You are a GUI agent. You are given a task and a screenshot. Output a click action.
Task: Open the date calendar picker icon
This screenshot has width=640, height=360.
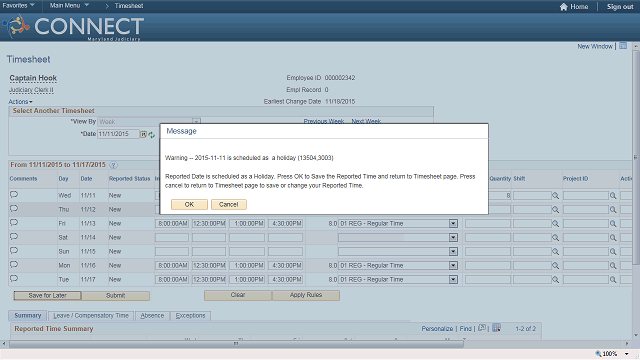tap(143, 134)
